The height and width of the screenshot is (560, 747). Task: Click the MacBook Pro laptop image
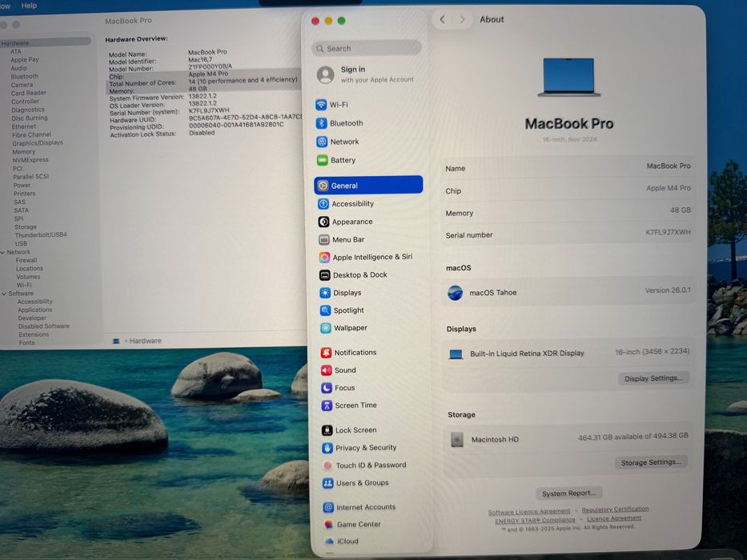568,77
